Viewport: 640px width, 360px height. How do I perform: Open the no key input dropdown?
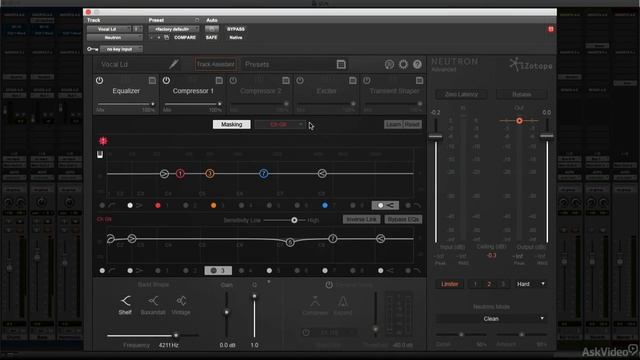pos(121,49)
